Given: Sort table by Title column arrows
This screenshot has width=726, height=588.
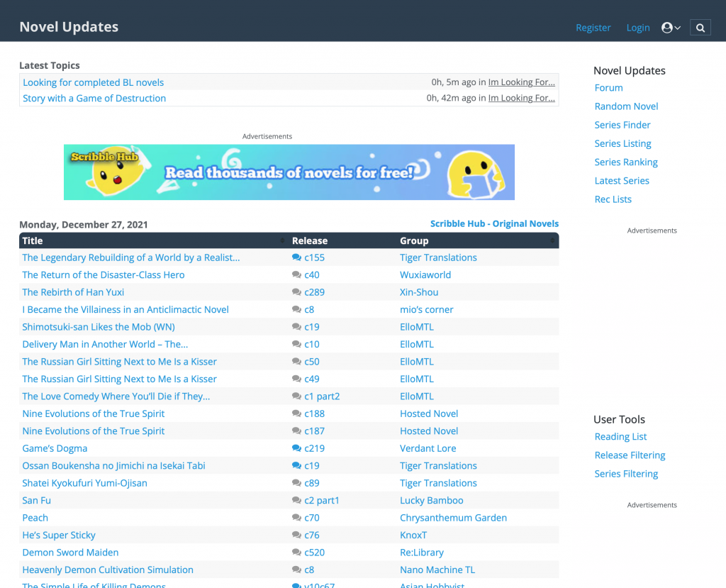Looking at the screenshot, I should point(283,241).
